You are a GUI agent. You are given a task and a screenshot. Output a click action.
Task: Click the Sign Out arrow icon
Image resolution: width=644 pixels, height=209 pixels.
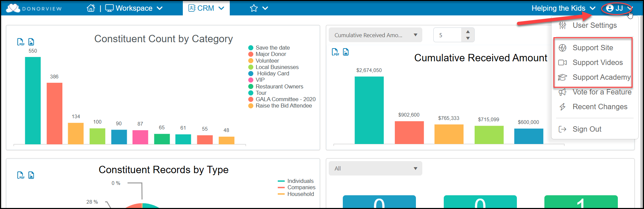point(562,129)
